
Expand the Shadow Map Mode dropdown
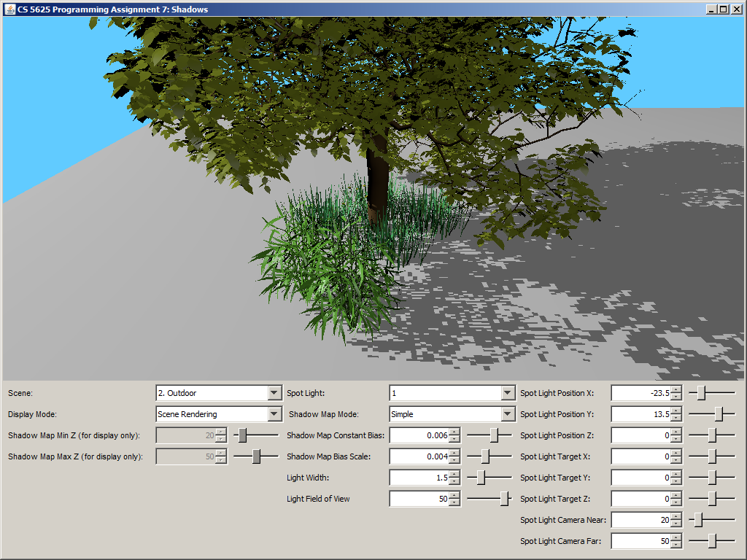[x=508, y=414]
